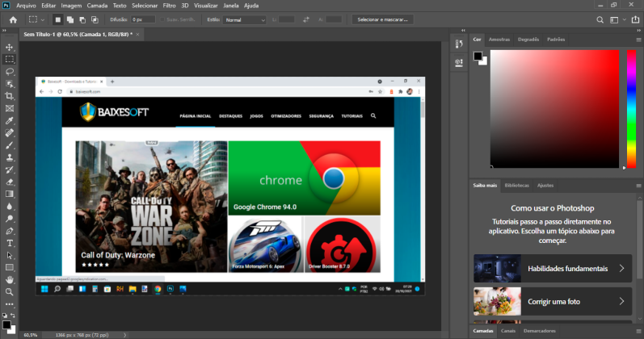Expand the collapsed toolbar double arrows

(5, 31)
